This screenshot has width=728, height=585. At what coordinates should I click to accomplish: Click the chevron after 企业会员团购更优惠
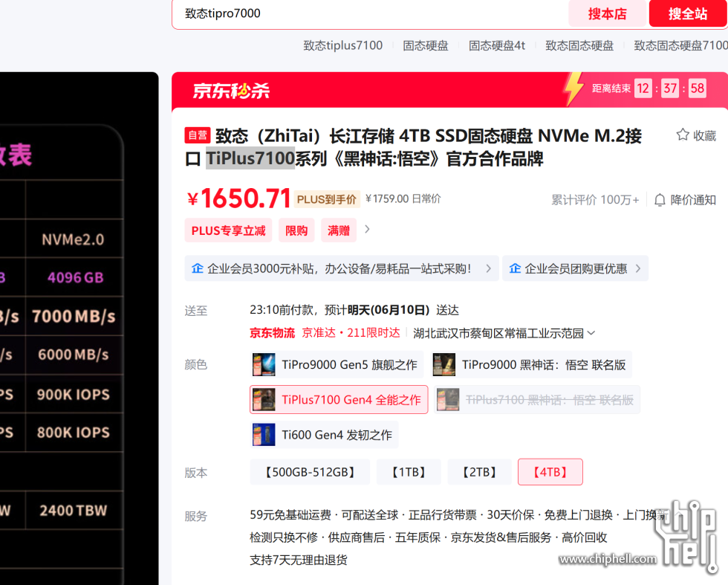point(638,268)
